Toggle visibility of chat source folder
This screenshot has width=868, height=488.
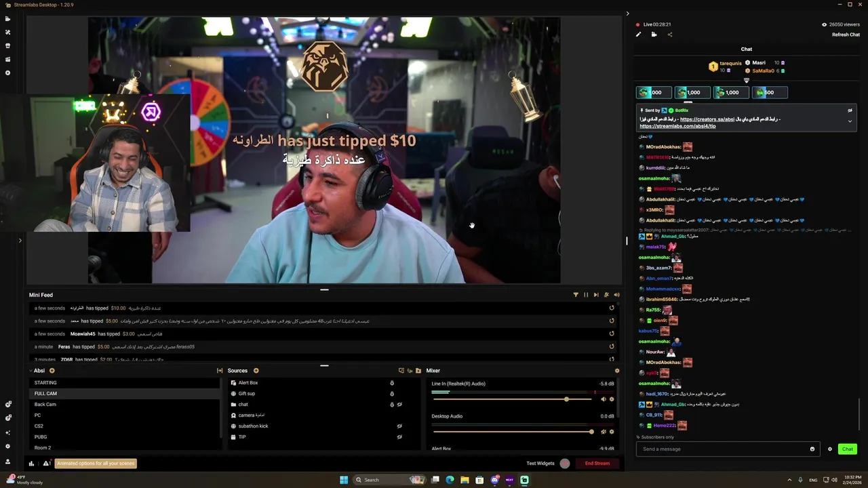[399, 405]
